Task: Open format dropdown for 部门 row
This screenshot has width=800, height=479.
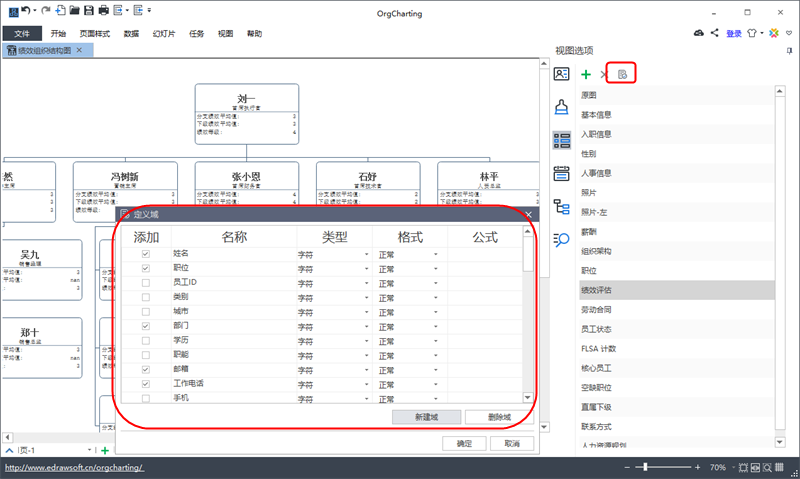Action: click(436, 326)
